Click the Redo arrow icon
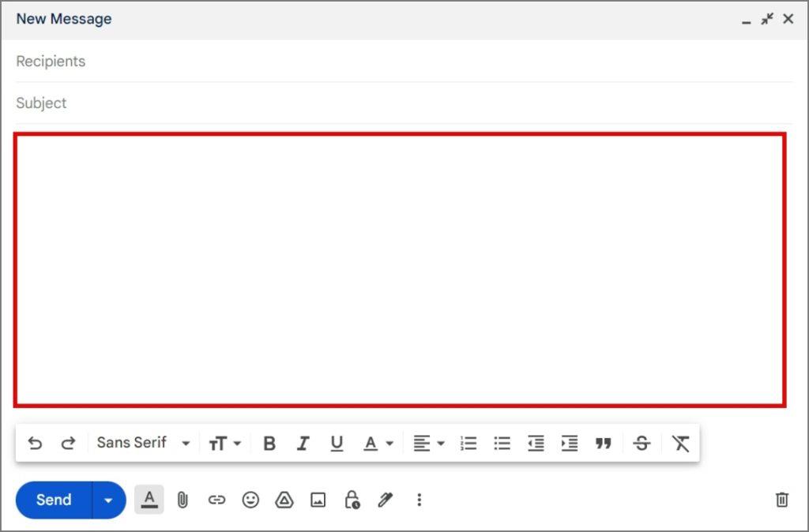Viewport: 809px width, 532px height. (x=68, y=443)
